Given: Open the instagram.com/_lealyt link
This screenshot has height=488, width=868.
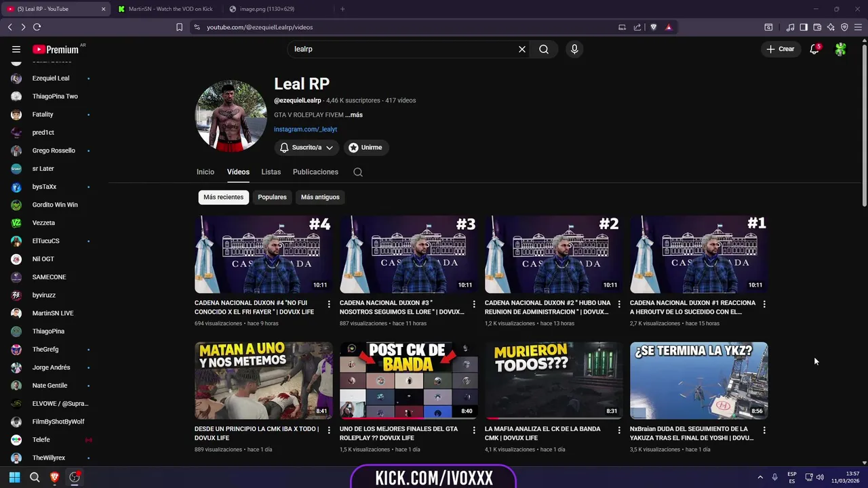Looking at the screenshot, I should [x=305, y=129].
